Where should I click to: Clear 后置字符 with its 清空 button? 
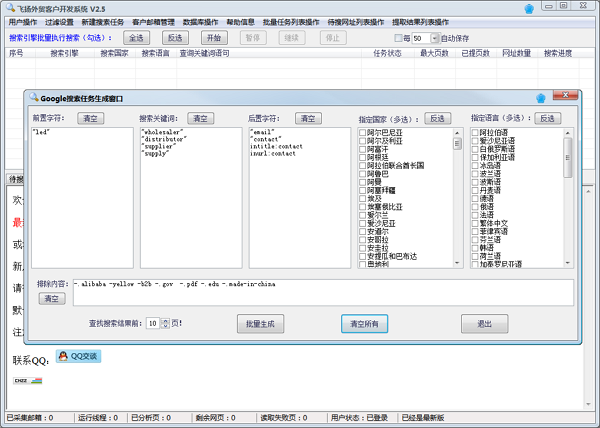(x=308, y=118)
